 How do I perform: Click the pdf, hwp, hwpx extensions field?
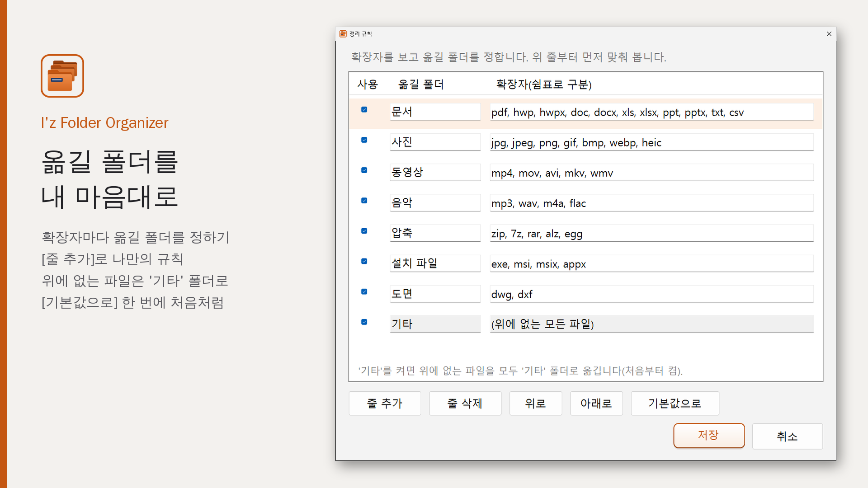(651, 112)
